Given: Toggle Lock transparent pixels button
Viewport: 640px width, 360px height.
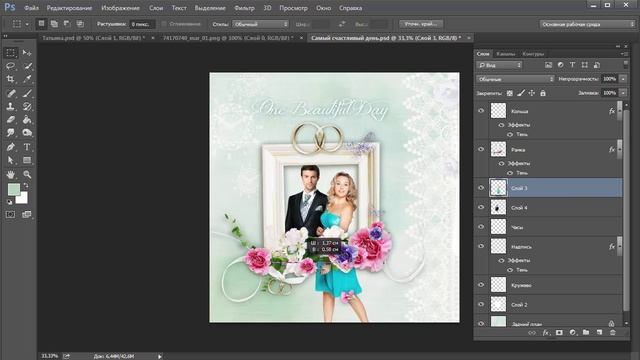Looking at the screenshot, I should pos(509,93).
